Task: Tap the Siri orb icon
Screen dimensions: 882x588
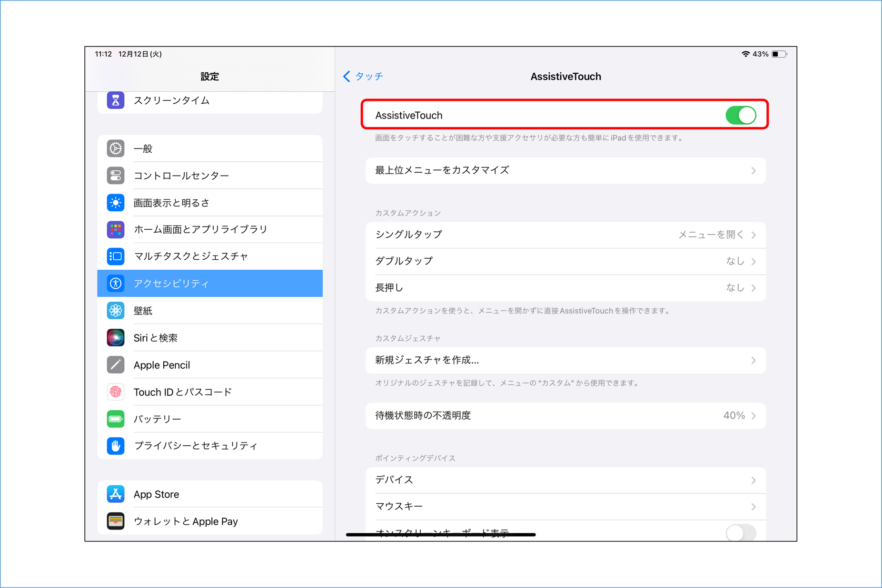Action: coord(116,338)
